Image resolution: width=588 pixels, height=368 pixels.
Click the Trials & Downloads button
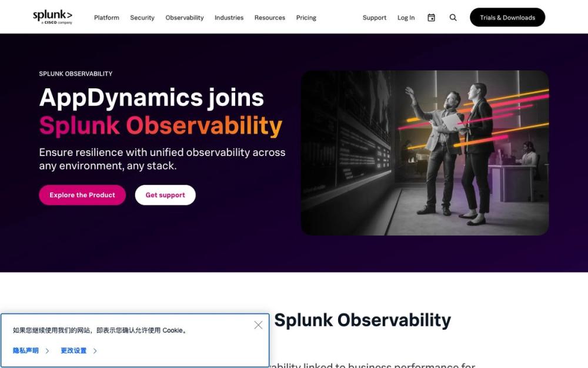507,17
